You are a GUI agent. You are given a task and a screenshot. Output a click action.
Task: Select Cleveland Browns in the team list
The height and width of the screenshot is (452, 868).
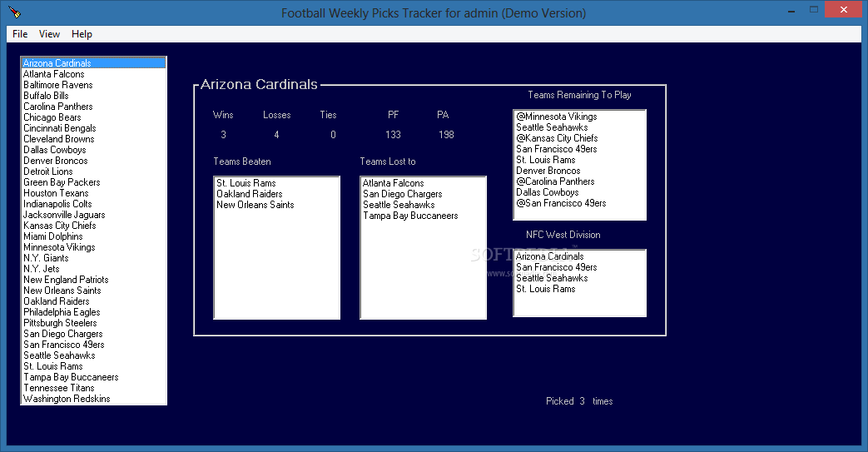(x=93, y=138)
